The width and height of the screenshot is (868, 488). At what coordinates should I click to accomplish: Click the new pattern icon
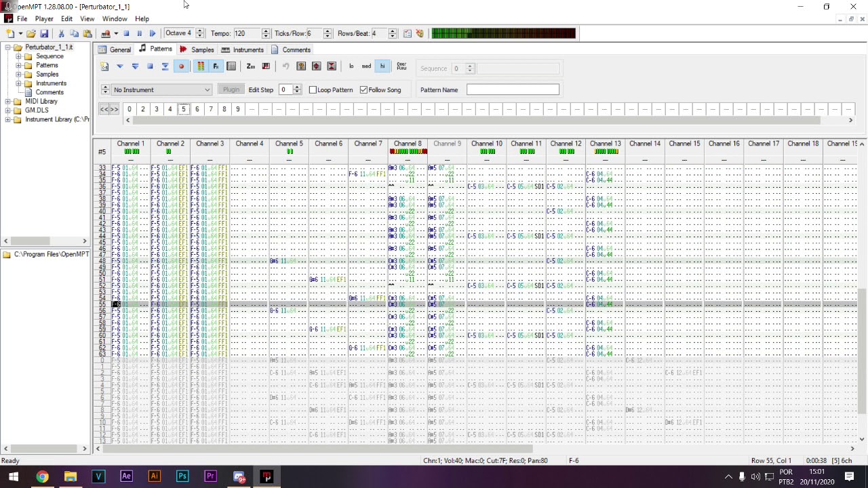104,66
